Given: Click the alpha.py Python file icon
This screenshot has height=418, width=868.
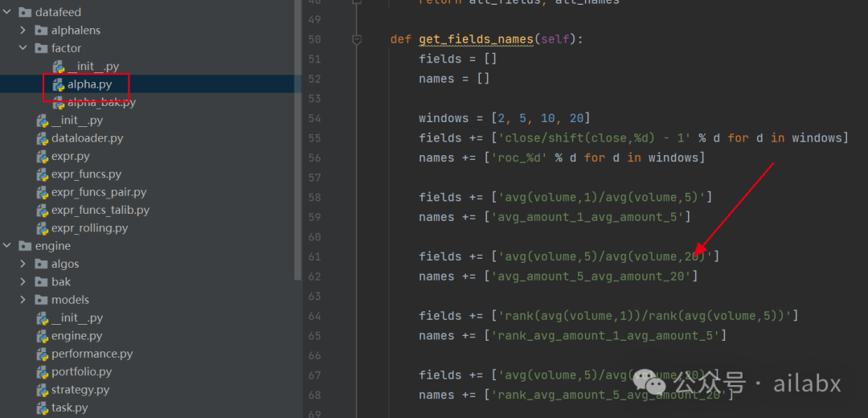Looking at the screenshot, I should coord(58,84).
